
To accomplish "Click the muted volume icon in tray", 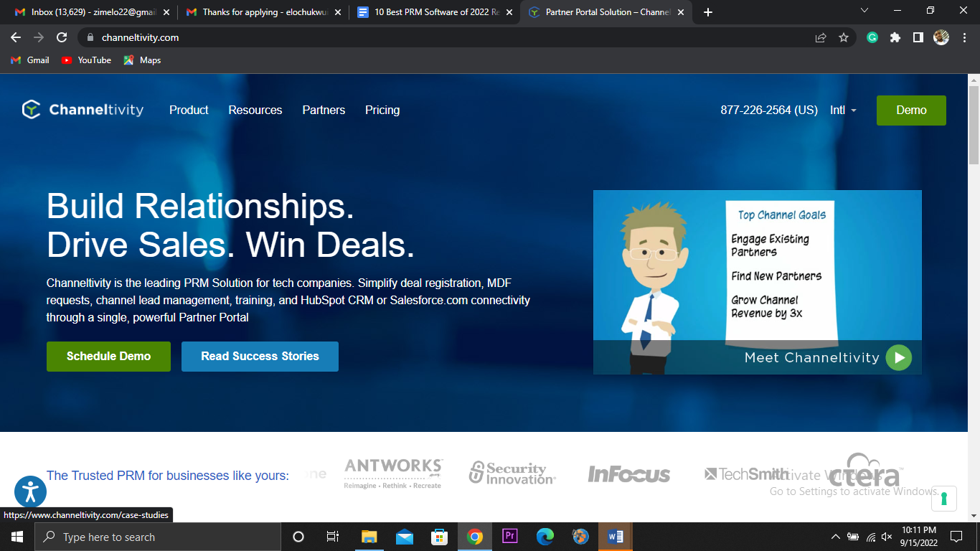I will click(887, 537).
